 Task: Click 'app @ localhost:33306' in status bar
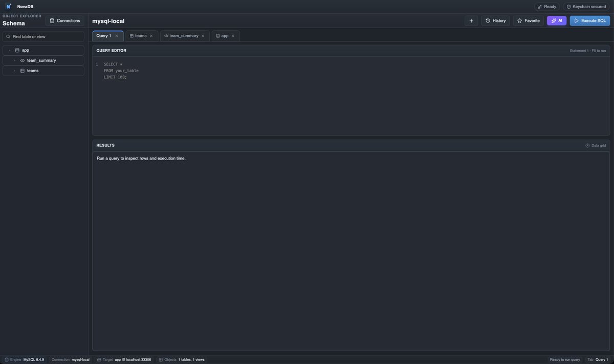coord(133,359)
